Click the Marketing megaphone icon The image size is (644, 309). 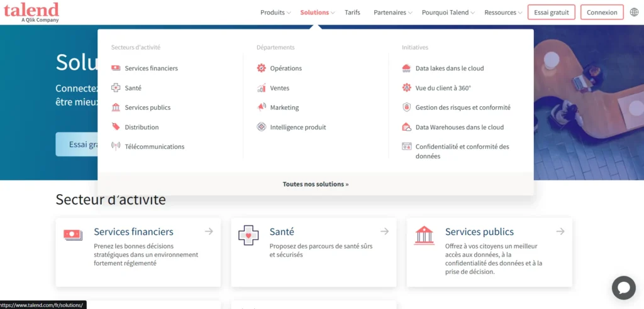point(261,107)
